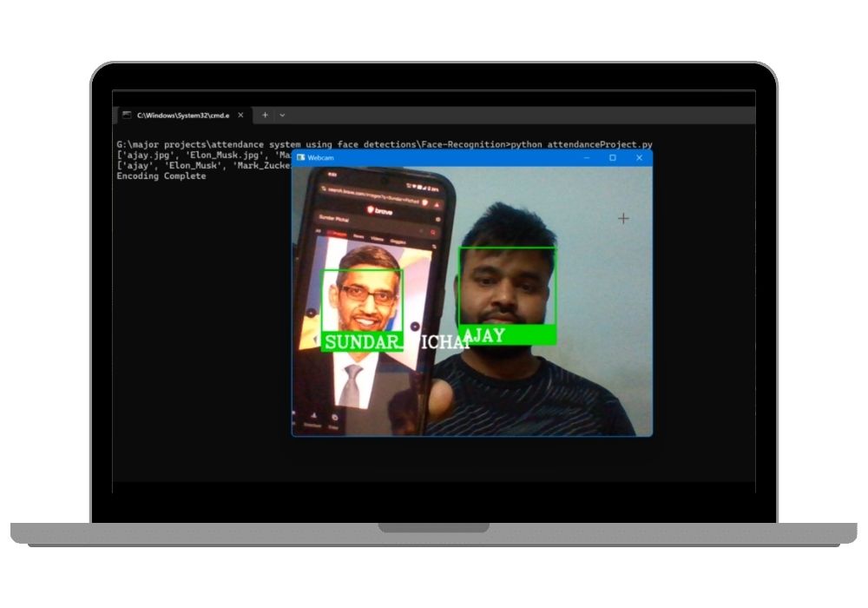Click the AJAY name label in the webcam

point(507,335)
